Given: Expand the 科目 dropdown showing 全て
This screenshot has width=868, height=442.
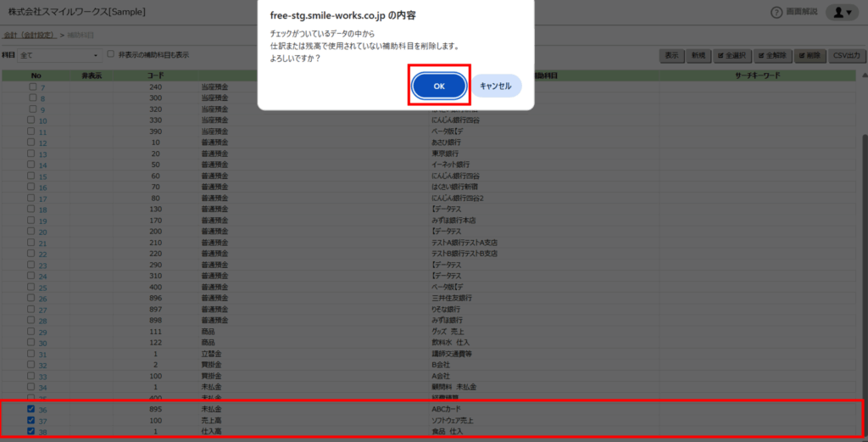Looking at the screenshot, I should 58,55.
